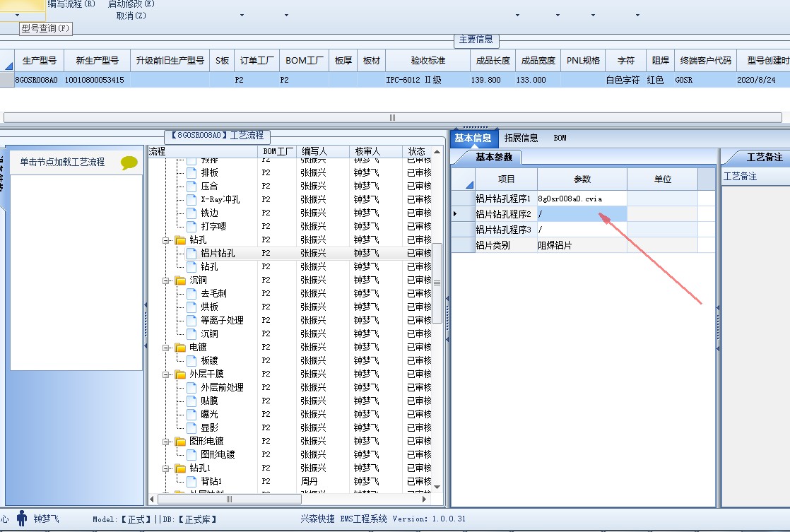
Task: Click the blue corner triangle of the 基本参数 grid
Action: click(x=469, y=184)
